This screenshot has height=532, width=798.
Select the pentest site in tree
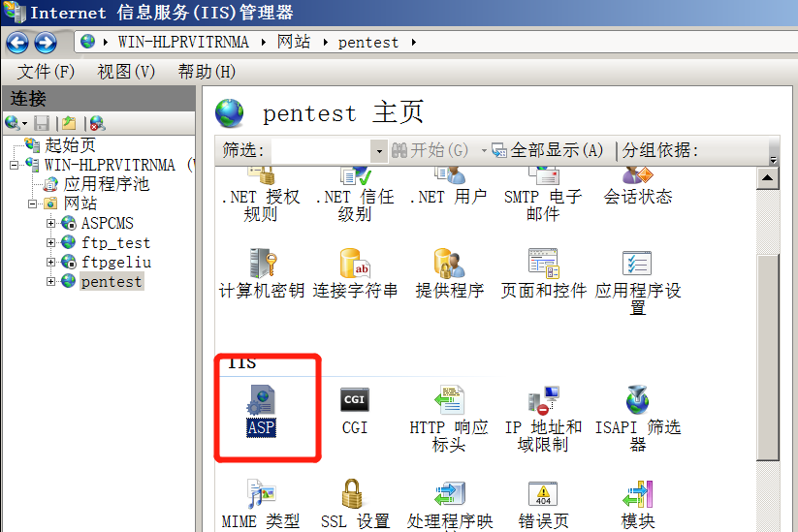click(x=112, y=281)
